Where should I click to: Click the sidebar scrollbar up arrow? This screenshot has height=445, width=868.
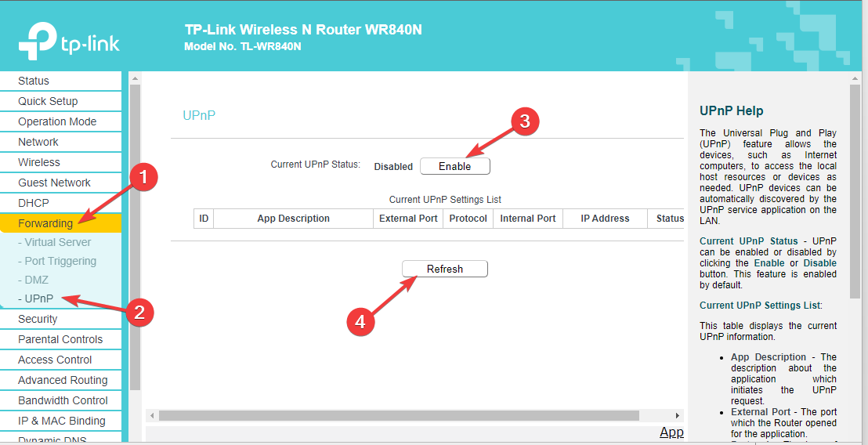click(135, 79)
